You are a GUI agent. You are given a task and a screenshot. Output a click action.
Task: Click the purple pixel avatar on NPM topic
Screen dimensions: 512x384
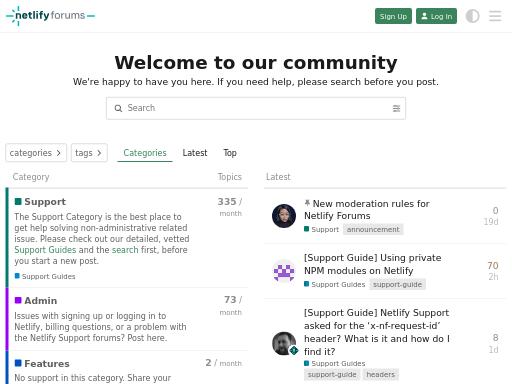(284, 271)
